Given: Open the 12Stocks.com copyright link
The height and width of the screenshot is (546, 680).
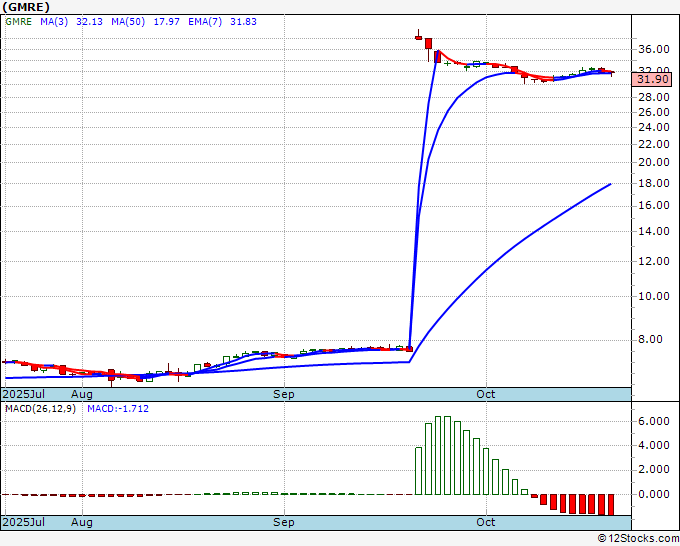Looking at the screenshot, I should [638, 538].
